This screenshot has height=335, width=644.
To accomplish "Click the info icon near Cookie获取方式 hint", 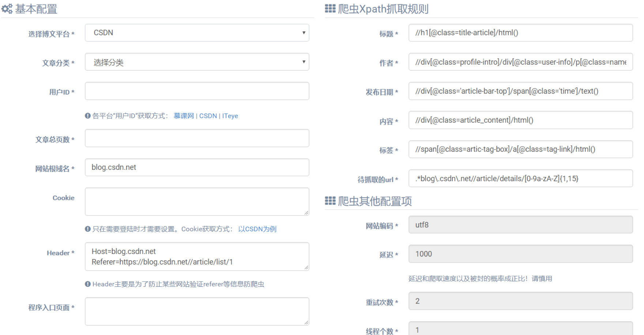I will (87, 229).
